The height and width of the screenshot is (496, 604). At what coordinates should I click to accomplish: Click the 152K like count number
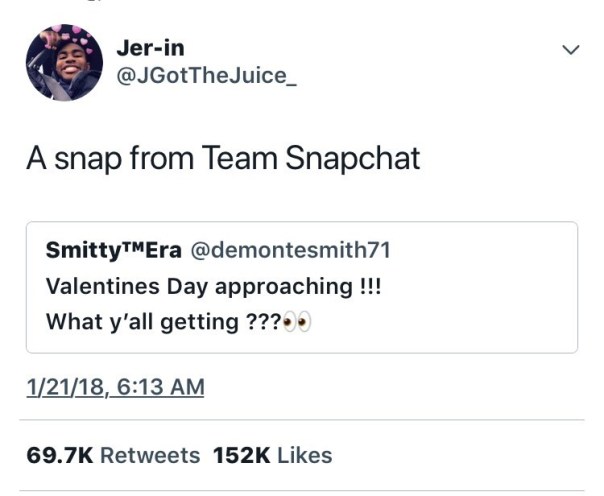click(x=241, y=455)
